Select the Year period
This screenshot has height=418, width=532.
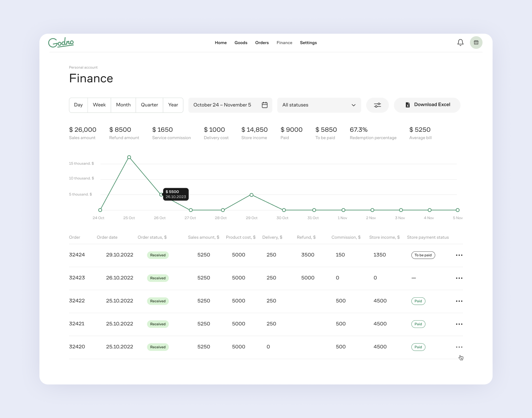173,105
